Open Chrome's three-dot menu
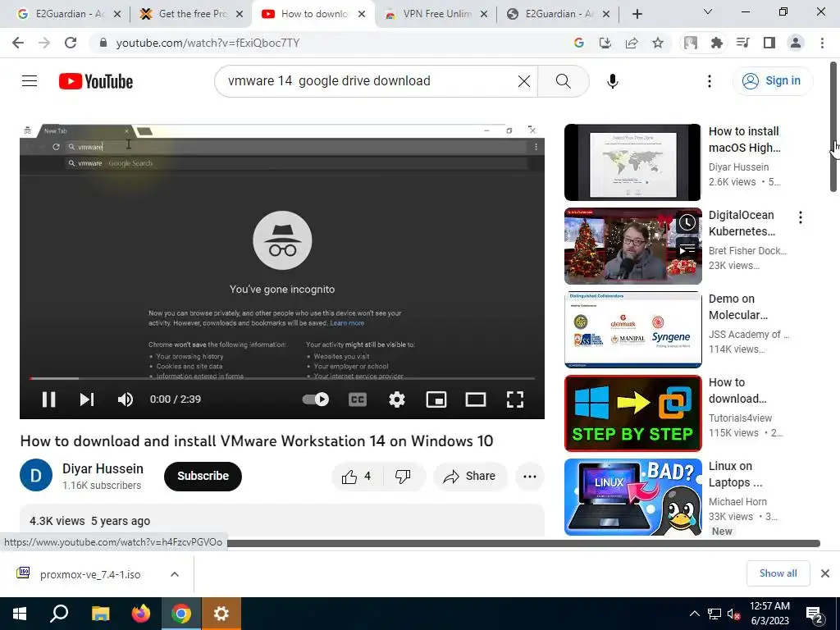Screen dimensions: 840x630 [x=822, y=43]
